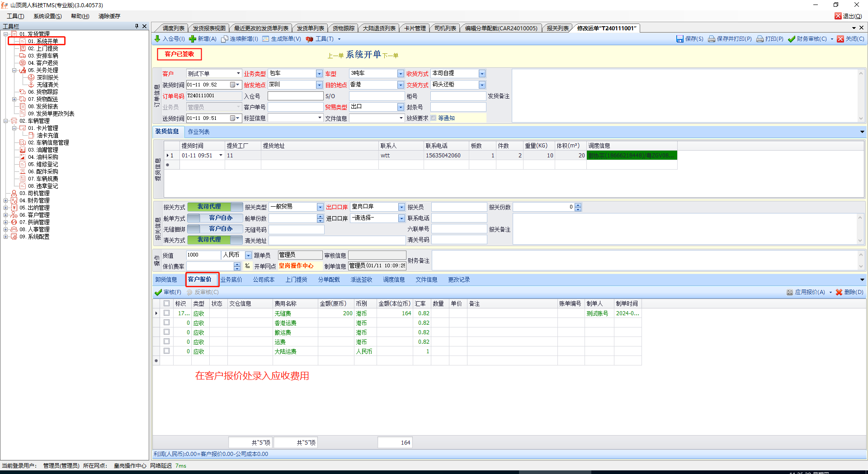868x474 pixels.
Task: Click the 保存(S) save icon
Action: (x=679, y=39)
